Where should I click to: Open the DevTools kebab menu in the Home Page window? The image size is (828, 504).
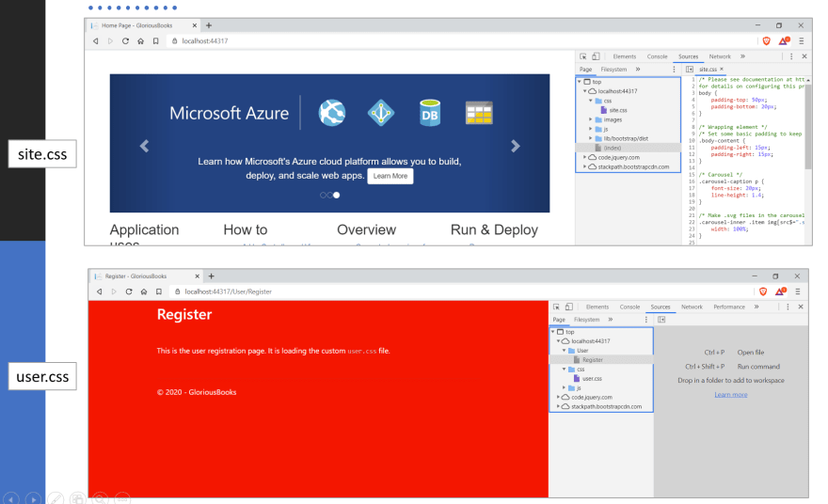[791, 56]
